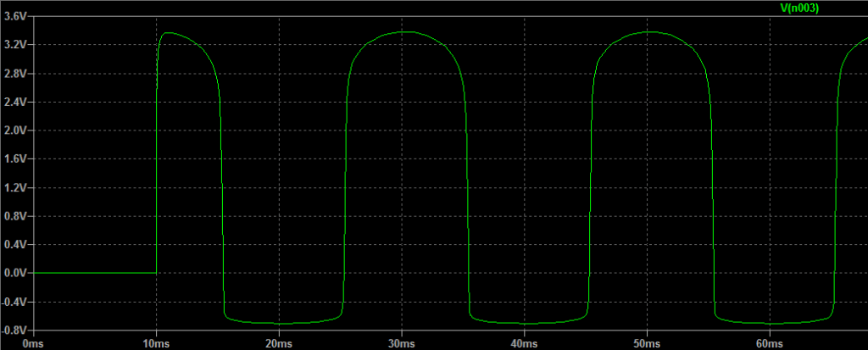Viewport: 868px width, 350px height.
Task: Click the 3.6V label on vertical axis
Action: [15, 16]
